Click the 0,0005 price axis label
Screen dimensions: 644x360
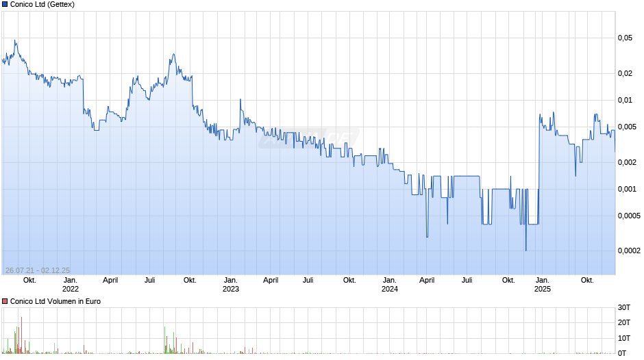(629, 216)
